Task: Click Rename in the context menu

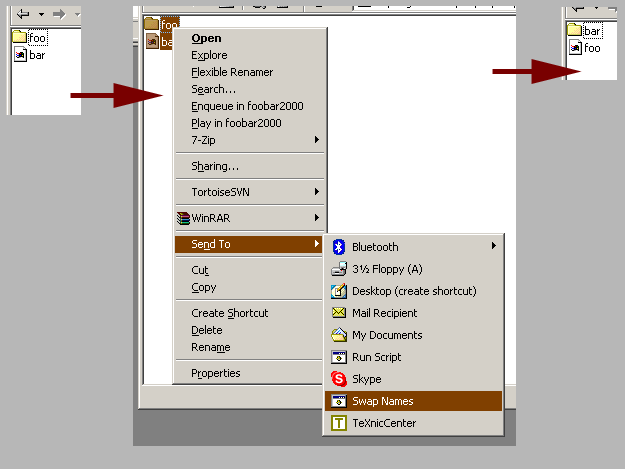Action: [211, 347]
